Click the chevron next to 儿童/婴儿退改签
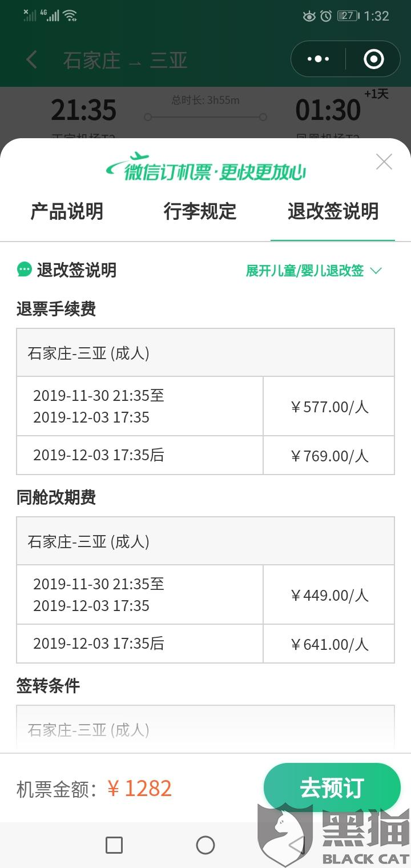 (x=376, y=271)
